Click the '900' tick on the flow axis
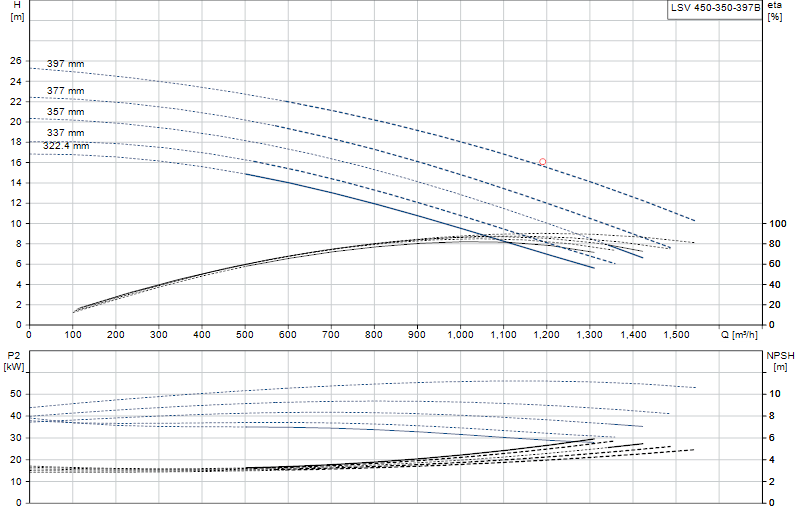This screenshot has width=800, height=520. tap(417, 335)
